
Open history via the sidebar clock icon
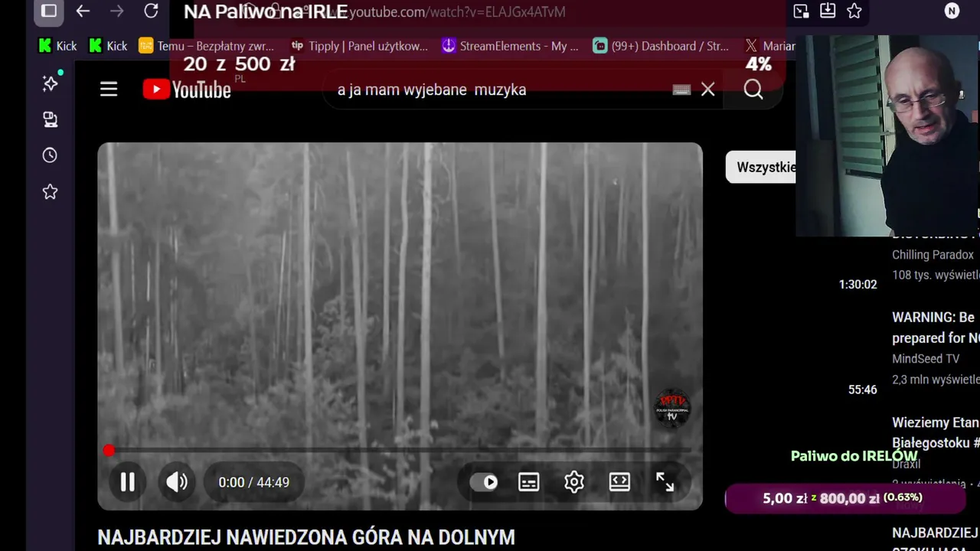(51, 155)
